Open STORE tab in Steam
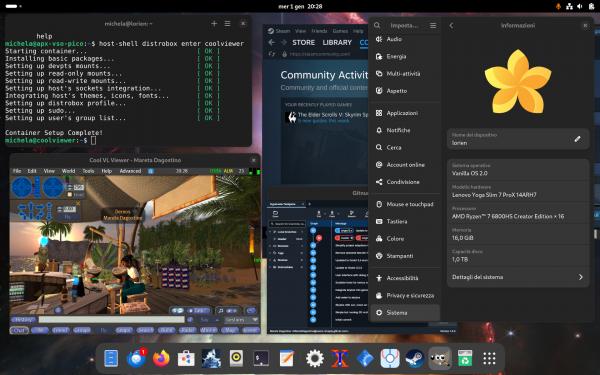The image size is (600, 375). click(303, 42)
